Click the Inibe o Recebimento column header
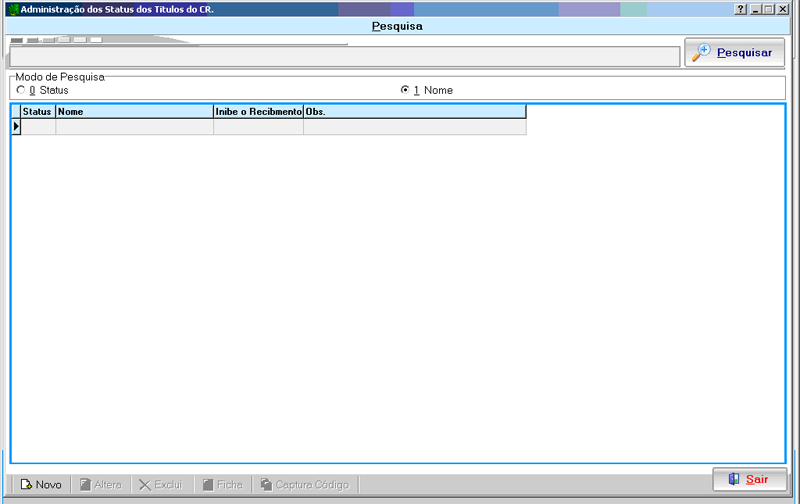The height and width of the screenshot is (504, 800). tap(258, 112)
